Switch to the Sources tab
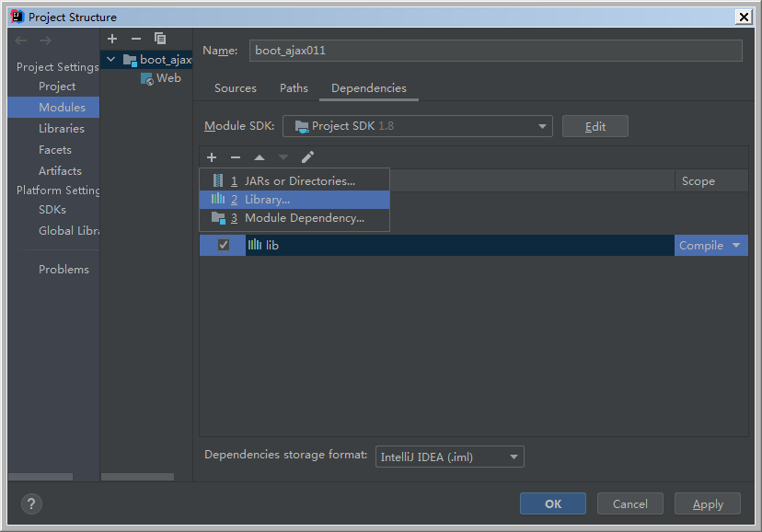Viewport: 762px width, 532px height. coord(236,88)
